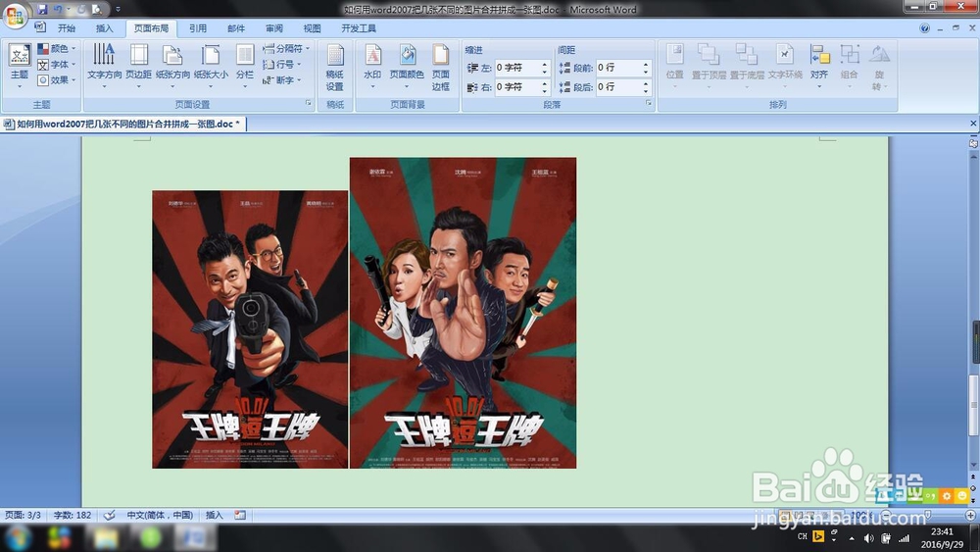This screenshot has width=980, height=552.
Task: Click Send to Back (置于底层) icon
Action: click(x=747, y=65)
